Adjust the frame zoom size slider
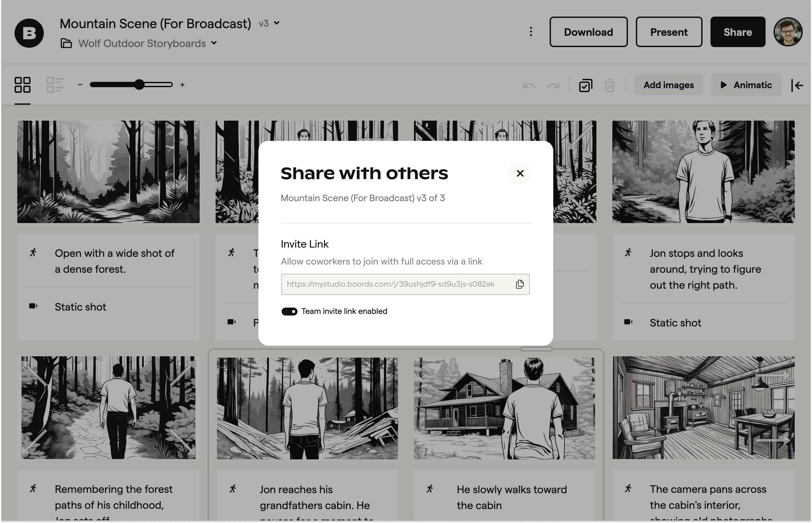 (x=139, y=85)
